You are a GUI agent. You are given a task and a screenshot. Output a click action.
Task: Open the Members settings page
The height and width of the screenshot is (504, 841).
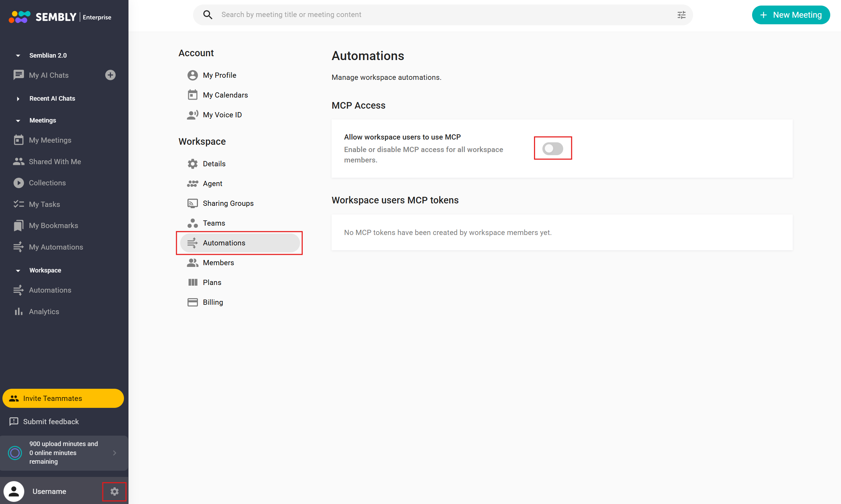click(218, 263)
